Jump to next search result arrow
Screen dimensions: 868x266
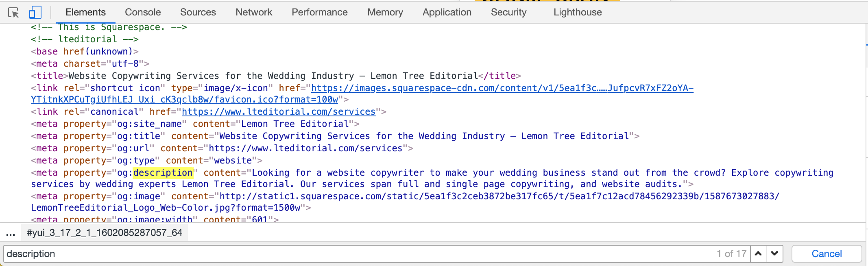(774, 253)
